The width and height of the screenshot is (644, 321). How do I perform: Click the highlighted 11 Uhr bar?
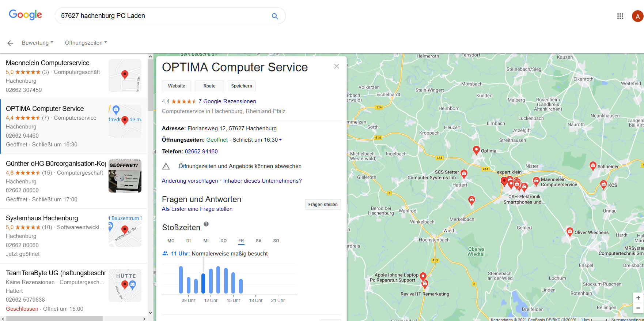point(203,283)
